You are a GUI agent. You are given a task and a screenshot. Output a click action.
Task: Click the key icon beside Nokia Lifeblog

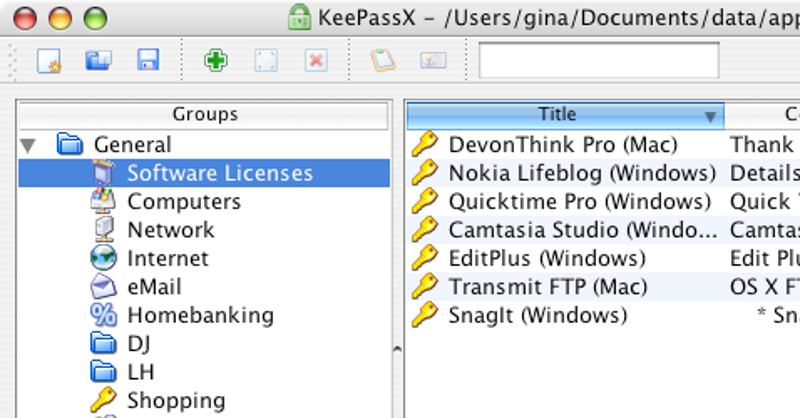click(425, 173)
